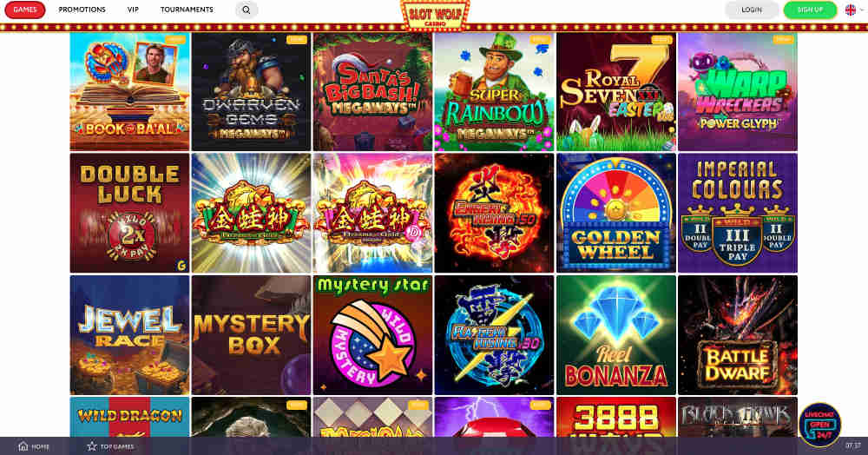The image size is (868, 455).
Task: Open the Tournaments page
Action: (187, 10)
